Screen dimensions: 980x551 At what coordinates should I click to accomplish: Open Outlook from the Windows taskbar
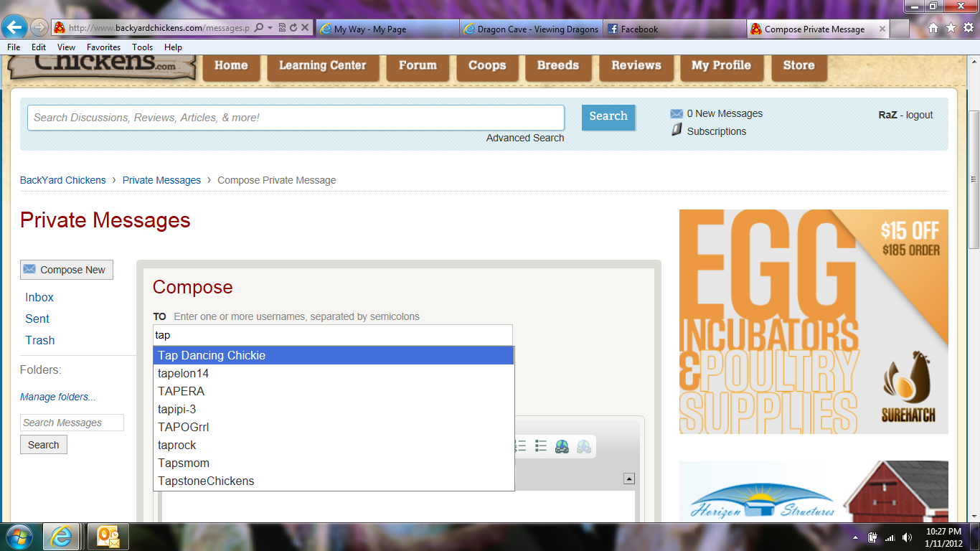[108, 537]
